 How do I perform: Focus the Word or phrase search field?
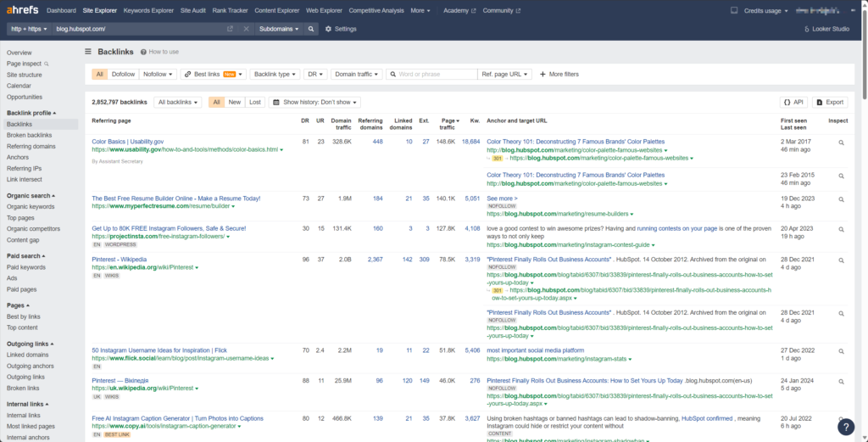pos(431,74)
